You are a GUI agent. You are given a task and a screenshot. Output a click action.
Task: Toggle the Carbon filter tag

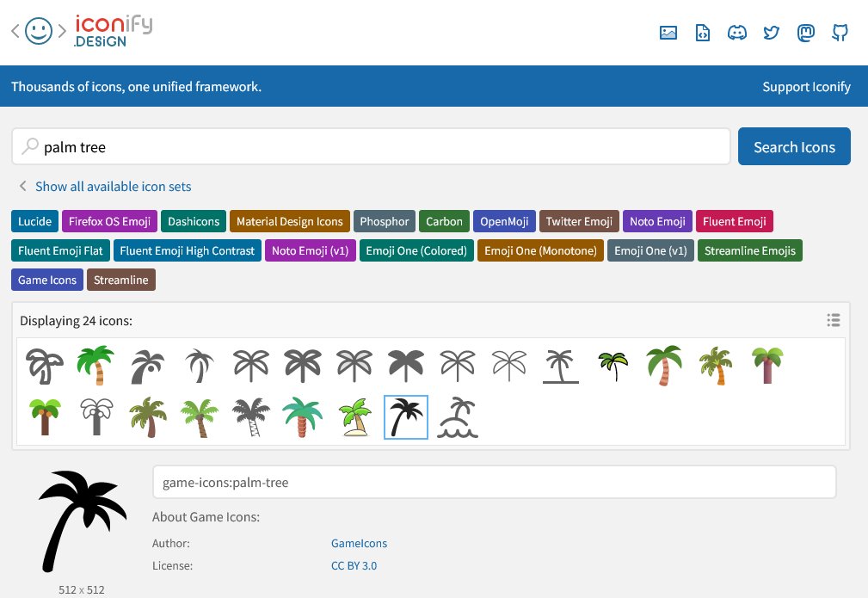pos(444,221)
